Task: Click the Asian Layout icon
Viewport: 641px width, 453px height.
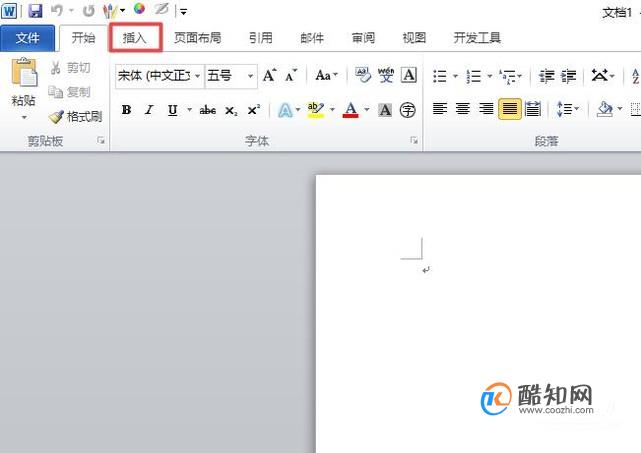Action: [x=600, y=75]
